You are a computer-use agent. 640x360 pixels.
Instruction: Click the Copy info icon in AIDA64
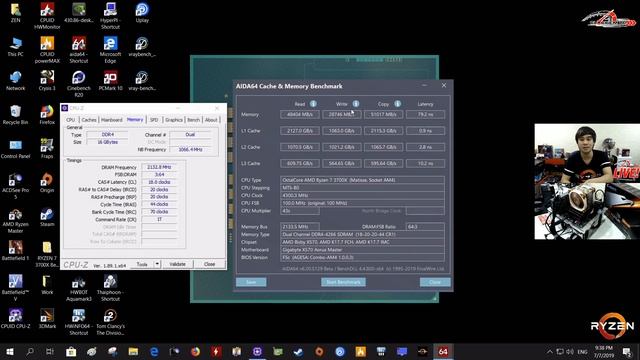coord(398,104)
